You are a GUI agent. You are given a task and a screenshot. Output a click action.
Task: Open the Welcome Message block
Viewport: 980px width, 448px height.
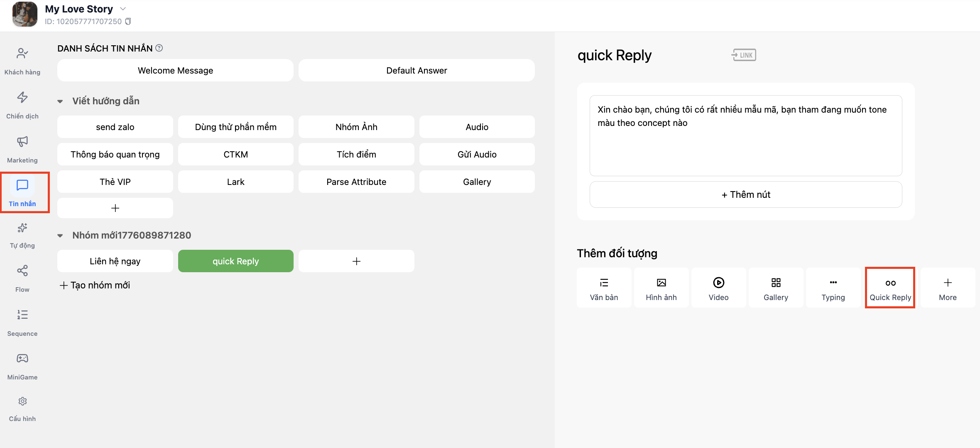[175, 70]
